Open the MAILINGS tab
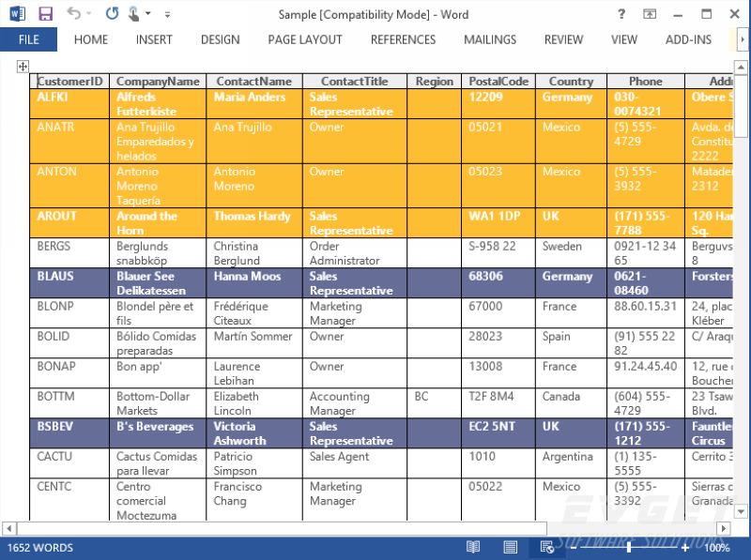751x560 pixels. (x=490, y=39)
